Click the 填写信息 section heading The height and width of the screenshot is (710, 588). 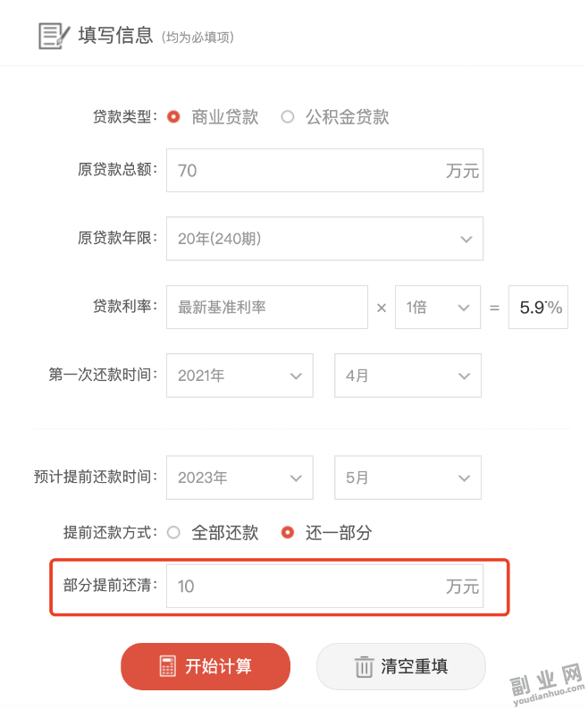tap(115, 35)
